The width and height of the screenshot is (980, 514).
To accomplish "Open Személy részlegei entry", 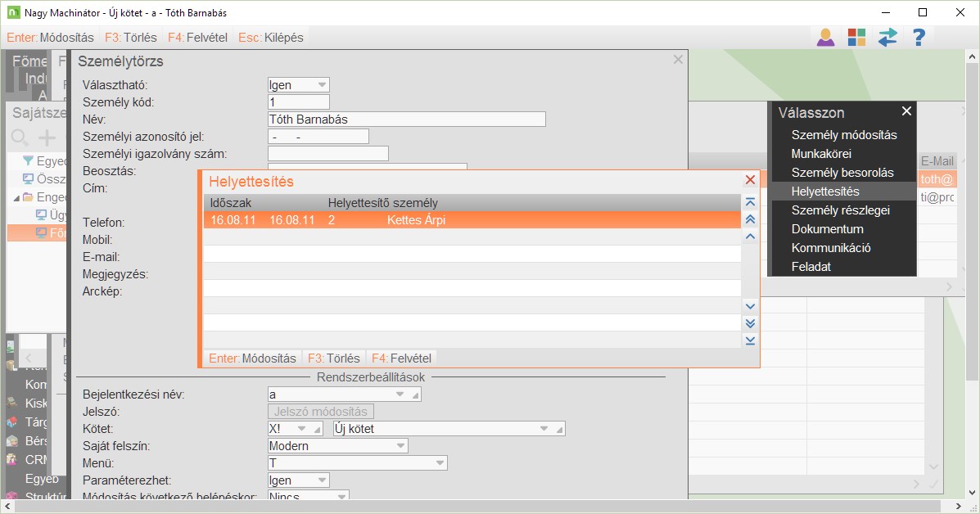I will click(844, 210).
